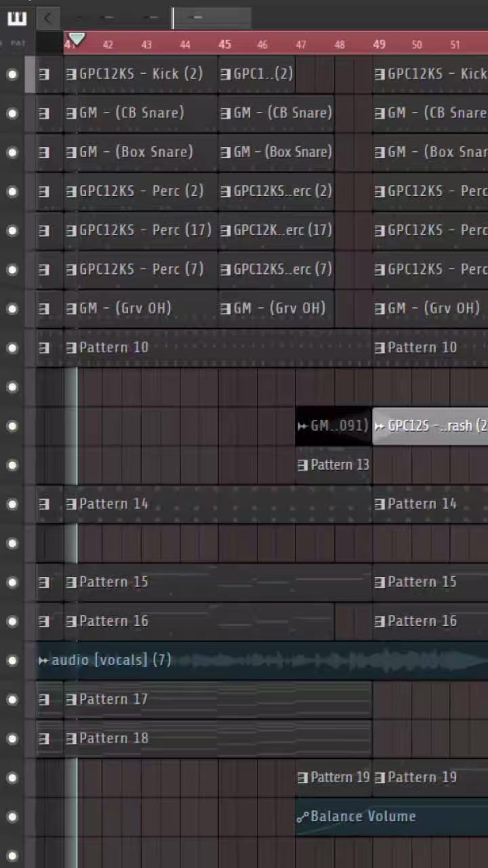The width and height of the screenshot is (488, 868).
Task: Select GM - (Box Snar clip name at bar 49
Action: coord(437,152)
